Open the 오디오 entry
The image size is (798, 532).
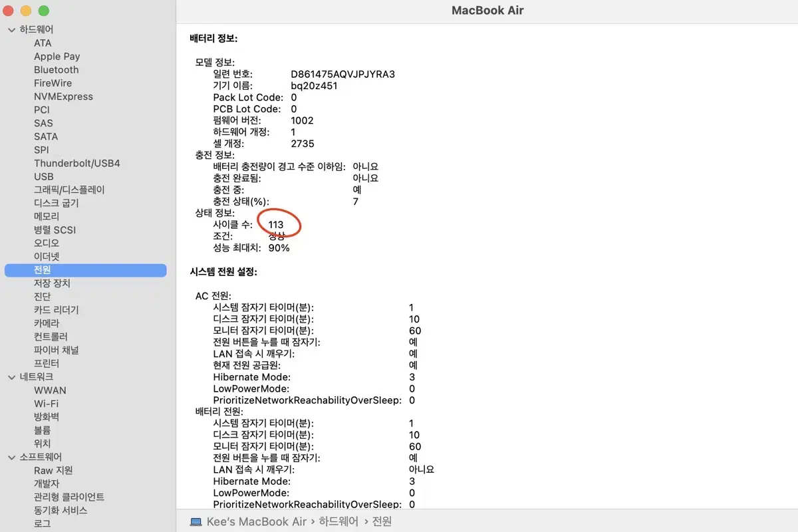tap(47, 243)
